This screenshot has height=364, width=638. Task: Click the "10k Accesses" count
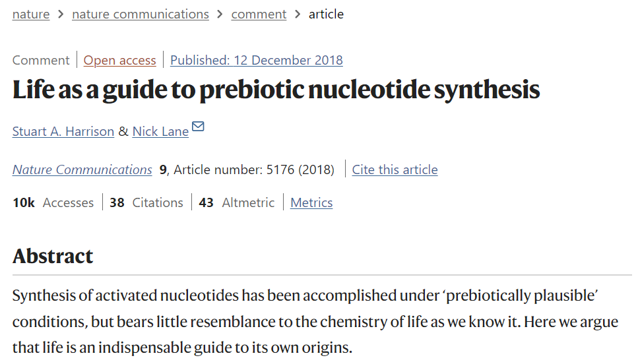pos(53,202)
